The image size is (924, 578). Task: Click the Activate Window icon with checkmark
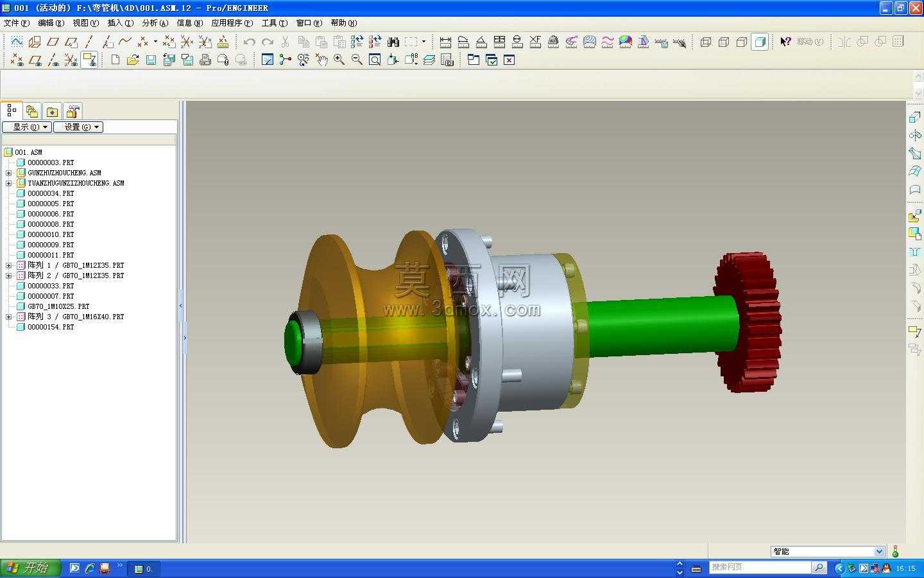492,60
